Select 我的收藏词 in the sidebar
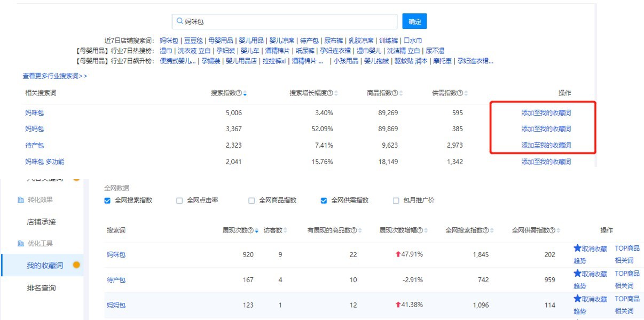 tap(45, 266)
